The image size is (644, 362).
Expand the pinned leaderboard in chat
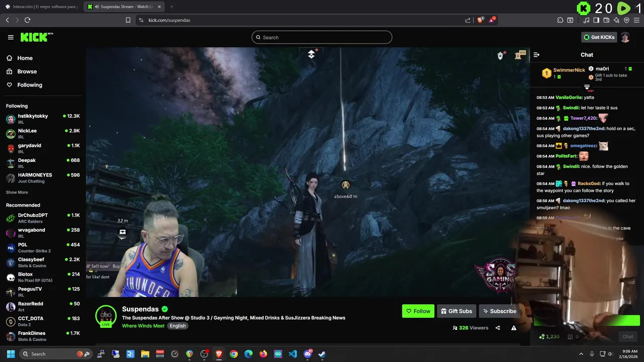coord(587,87)
